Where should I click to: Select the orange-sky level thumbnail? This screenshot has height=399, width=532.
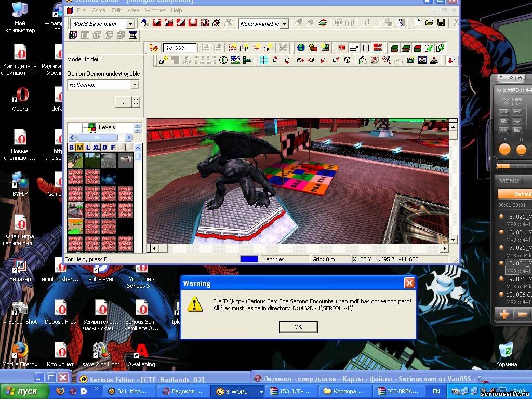[x=75, y=227]
